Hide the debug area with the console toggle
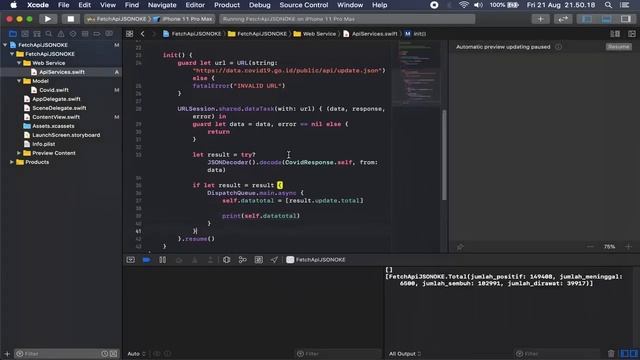Image resolution: width=640 pixels, height=360 pixels. pos(131,260)
